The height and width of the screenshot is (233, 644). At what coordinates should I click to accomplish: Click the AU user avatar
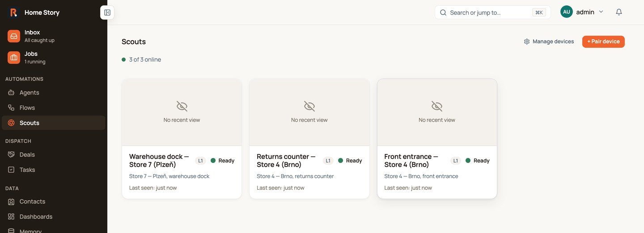tap(567, 12)
